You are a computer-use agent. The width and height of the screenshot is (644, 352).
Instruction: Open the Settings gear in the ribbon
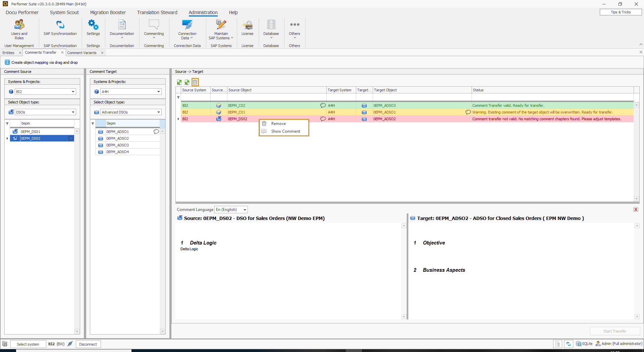coord(93,29)
